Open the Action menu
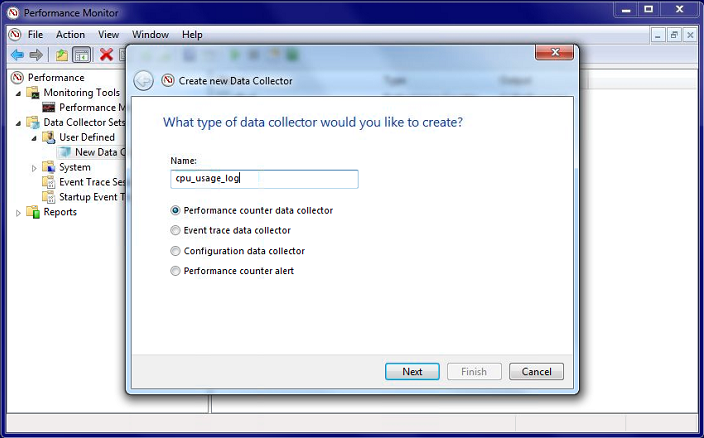Screen dimensions: 704x438 tap(70, 35)
